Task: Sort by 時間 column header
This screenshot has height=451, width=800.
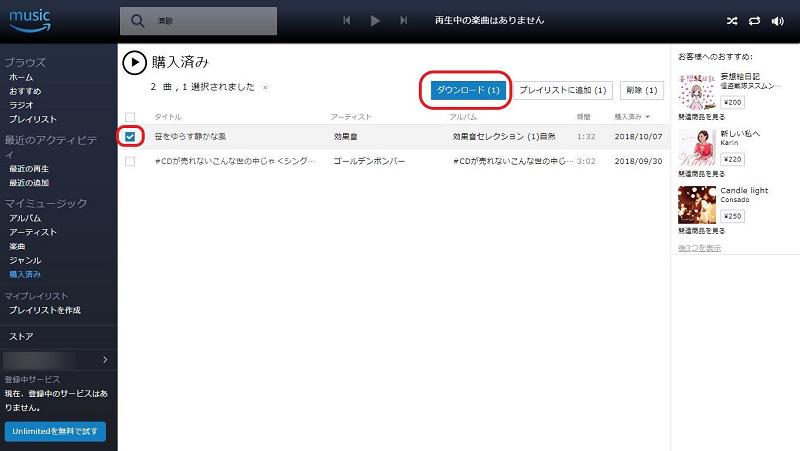Action: click(583, 117)
